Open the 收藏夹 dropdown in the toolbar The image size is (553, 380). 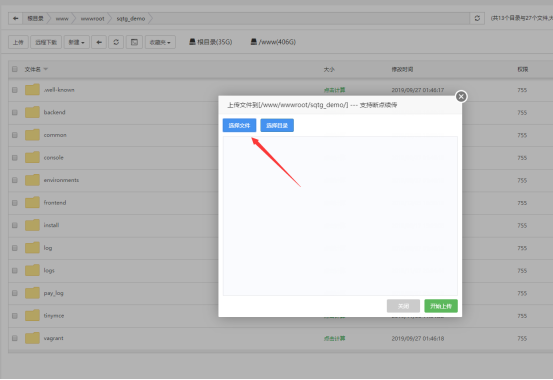[x=160, y=42]
